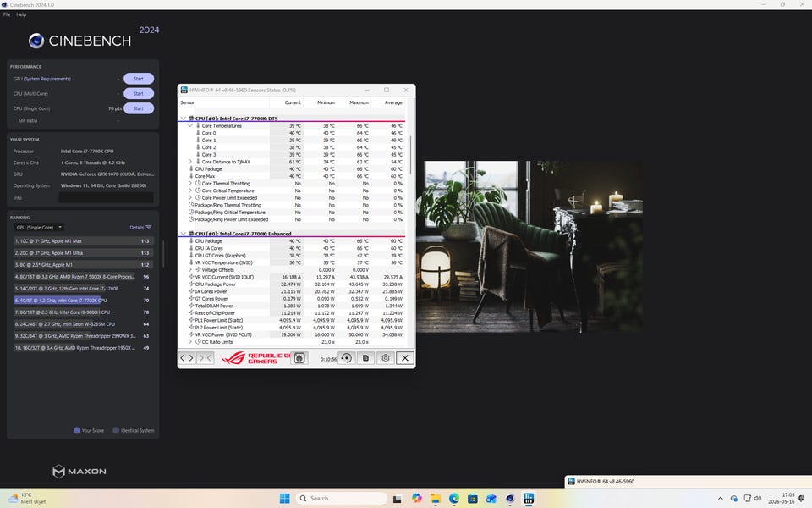This screenshot has width=812, height=508.
Task: Open the Windows Start menu
Action: coord(285,498)
